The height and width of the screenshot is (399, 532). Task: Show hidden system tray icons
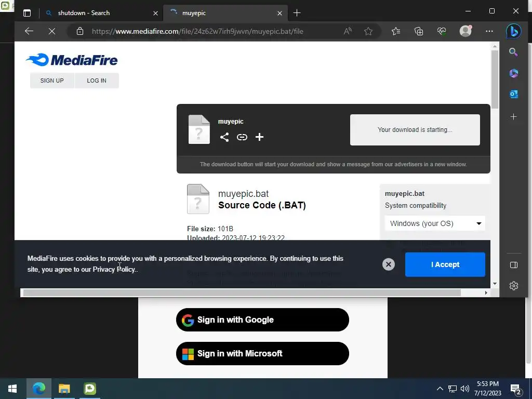[x=440, y=389]
